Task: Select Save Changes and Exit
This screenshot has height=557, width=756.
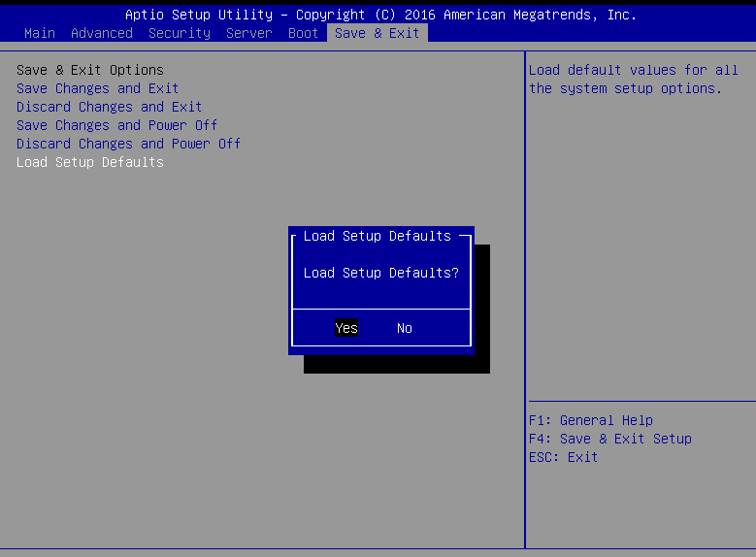Action: [97, 88]
